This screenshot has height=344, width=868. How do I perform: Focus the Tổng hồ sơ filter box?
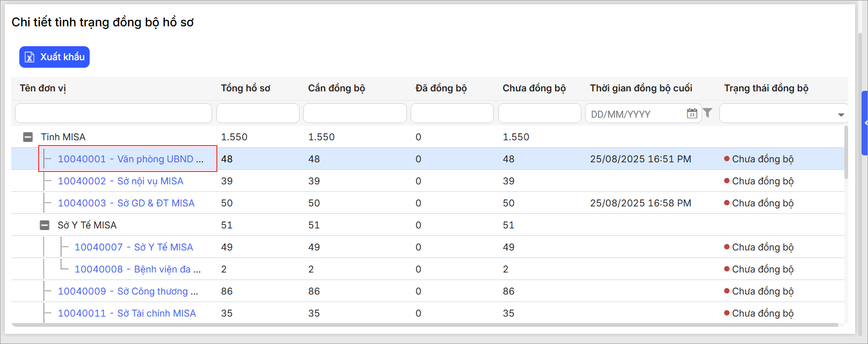pyautogui.click(x=258, y=113)
